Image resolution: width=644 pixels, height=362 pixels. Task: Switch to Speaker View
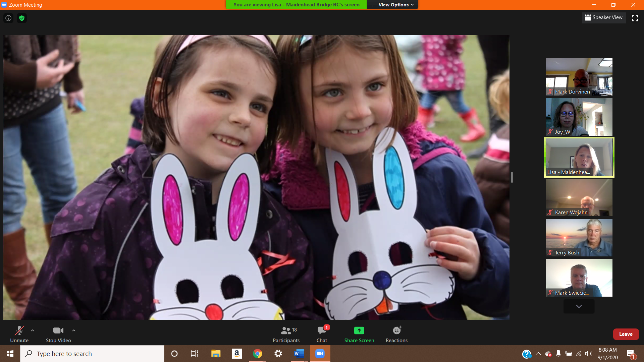point(604,17)
